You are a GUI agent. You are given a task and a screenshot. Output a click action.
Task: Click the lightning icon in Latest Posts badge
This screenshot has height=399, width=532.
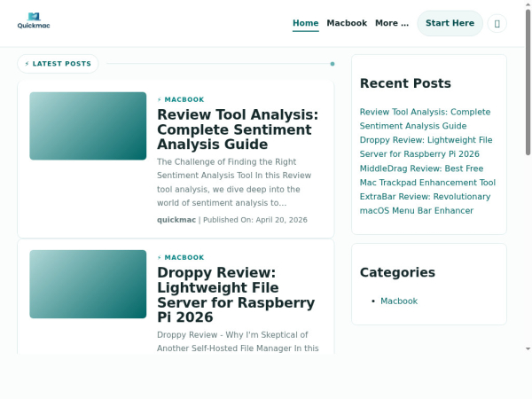coord(27,64)
